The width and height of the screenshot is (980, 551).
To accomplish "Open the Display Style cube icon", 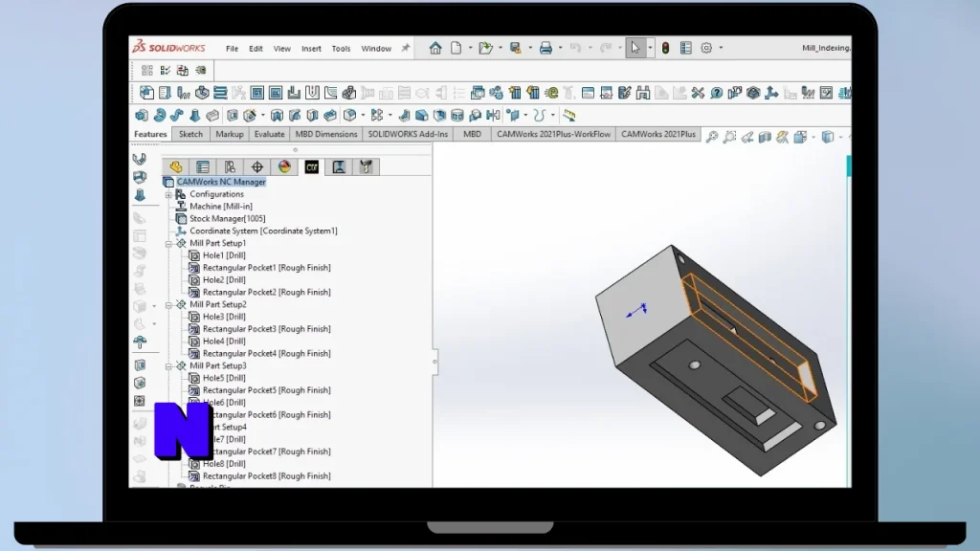I will pyautogui.click(x=828, y=137).
